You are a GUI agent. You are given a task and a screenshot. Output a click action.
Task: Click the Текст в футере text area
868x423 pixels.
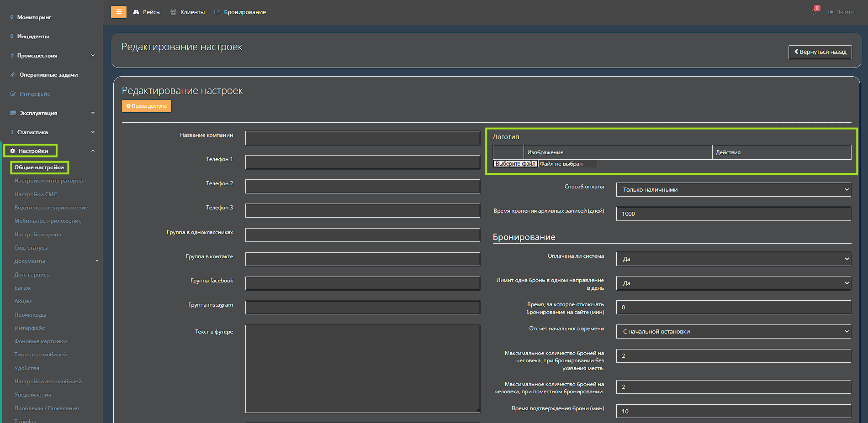tap(362, 369)
